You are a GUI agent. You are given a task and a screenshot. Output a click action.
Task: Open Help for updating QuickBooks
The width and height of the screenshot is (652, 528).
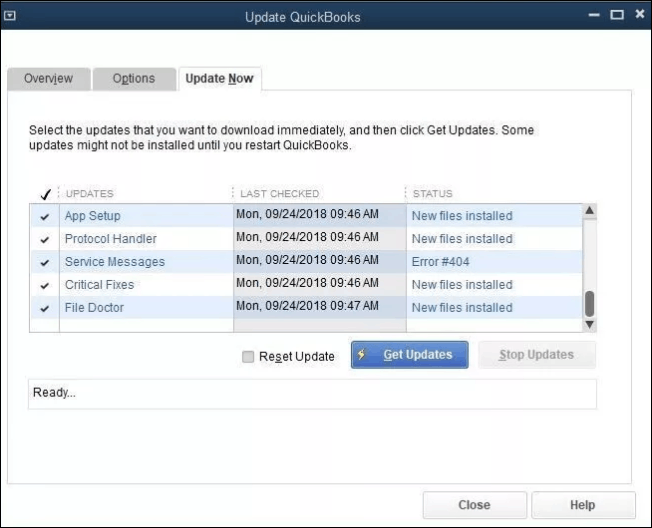582,505
